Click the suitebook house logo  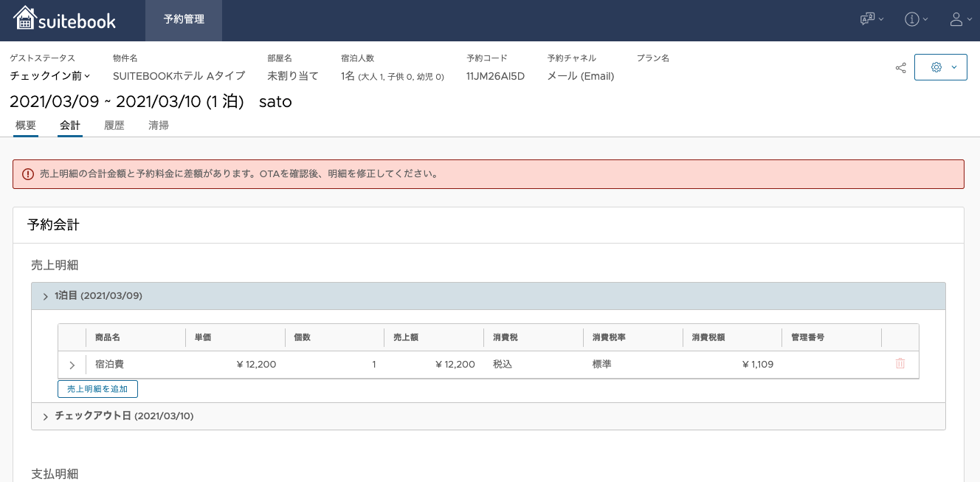click(x=65, y=19)
